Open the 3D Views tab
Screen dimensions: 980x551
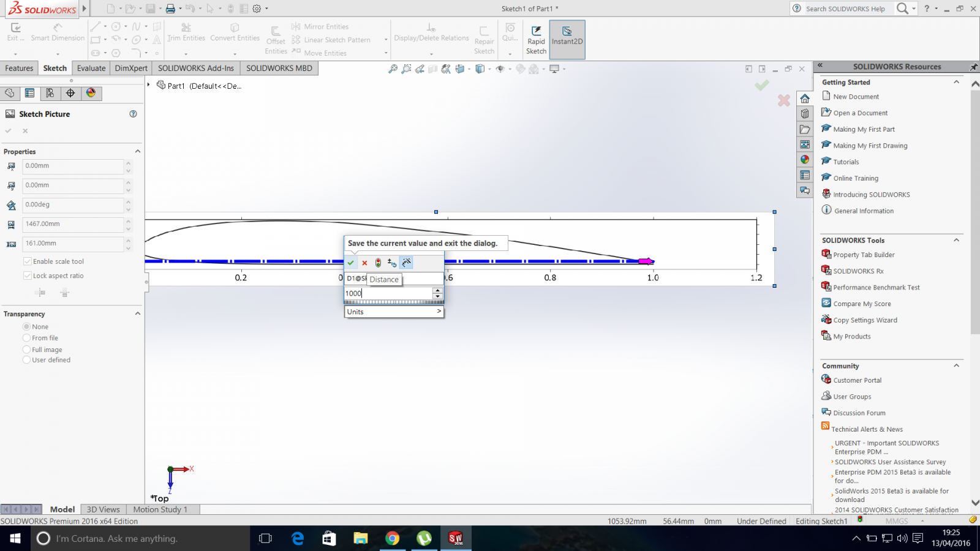tap(103, 509)
